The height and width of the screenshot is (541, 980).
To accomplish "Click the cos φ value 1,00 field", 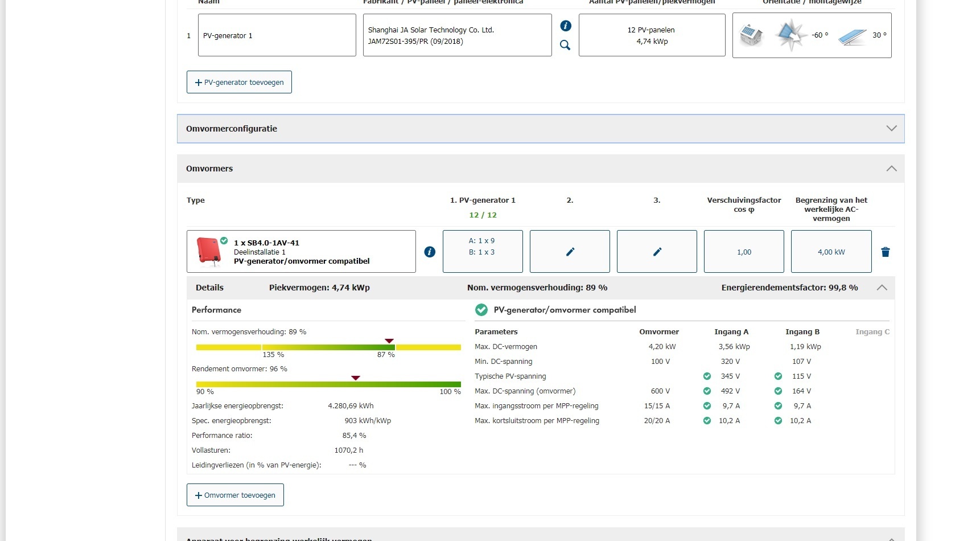I will pyautogui.click(x=744, y=252).
